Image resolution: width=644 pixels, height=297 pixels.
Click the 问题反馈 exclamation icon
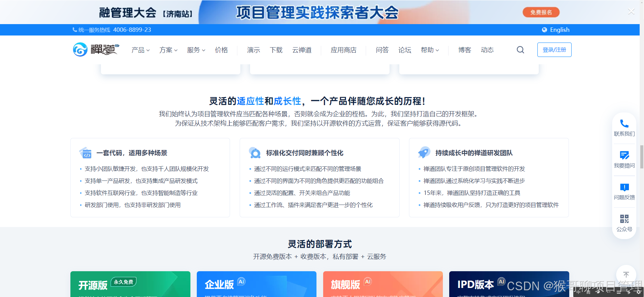(x=624, y=187)
